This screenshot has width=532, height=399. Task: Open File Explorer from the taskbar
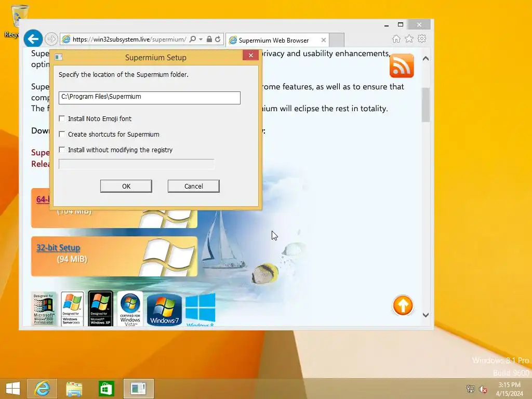tap(74, 389)
